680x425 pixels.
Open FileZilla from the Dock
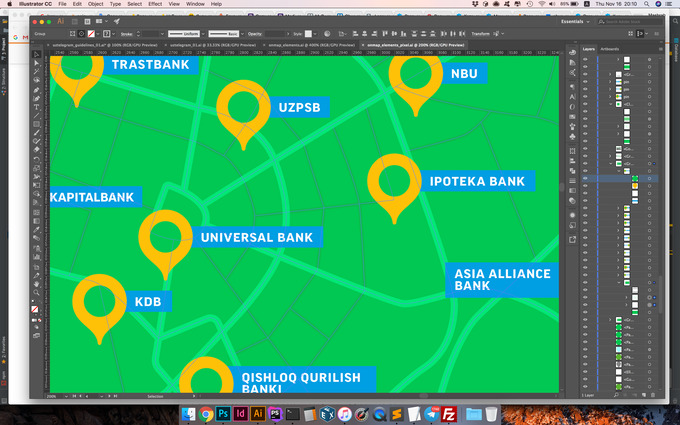[450, 413]
